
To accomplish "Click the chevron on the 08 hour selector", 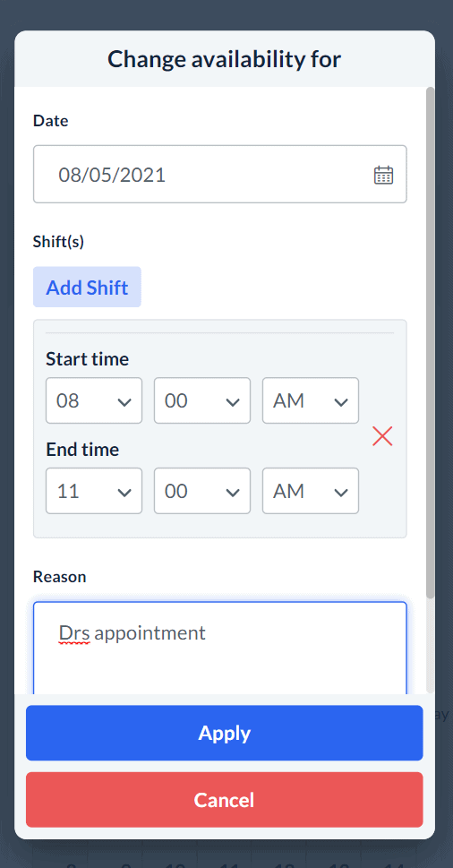I will click(124, 402).
